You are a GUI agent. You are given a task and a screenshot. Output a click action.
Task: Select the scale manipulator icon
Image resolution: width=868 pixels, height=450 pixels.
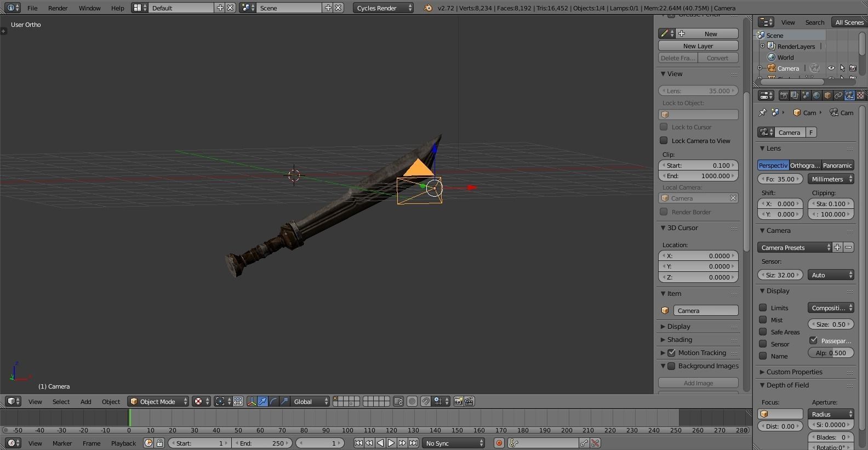284,401
